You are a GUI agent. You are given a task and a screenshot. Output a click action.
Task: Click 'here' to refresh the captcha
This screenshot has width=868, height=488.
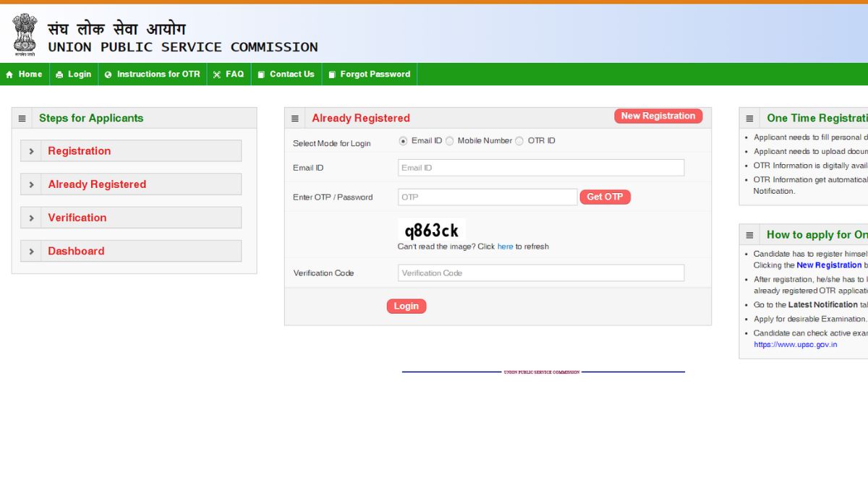pos(505,247)
